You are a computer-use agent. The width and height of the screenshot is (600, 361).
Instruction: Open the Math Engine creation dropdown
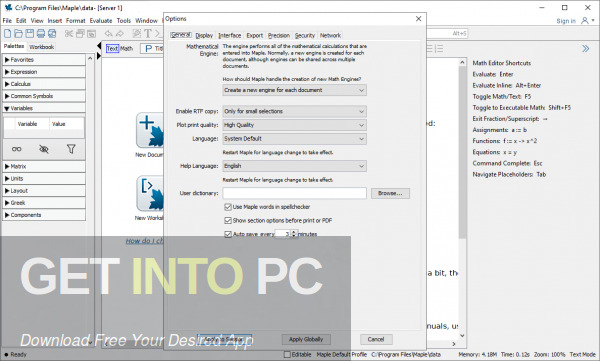pyautogui.click(x=294, y=90)
